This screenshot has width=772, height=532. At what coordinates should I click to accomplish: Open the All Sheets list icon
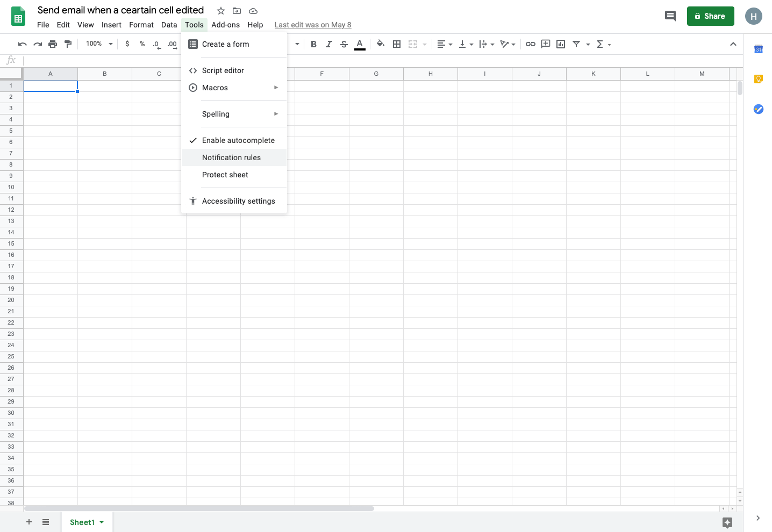tap(46, 522)
